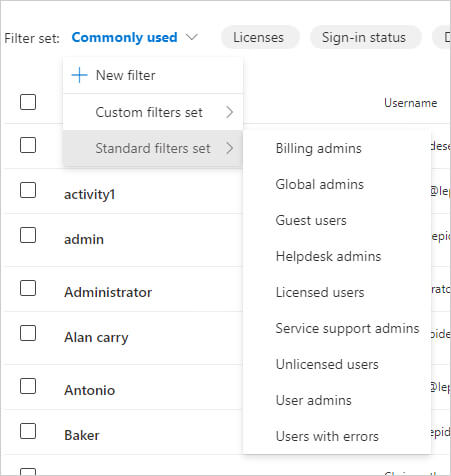Image resolution: width=451 pixels, height=476 pixels.
Task: Tick the checkbox for Baker
Action: point(28,431)
